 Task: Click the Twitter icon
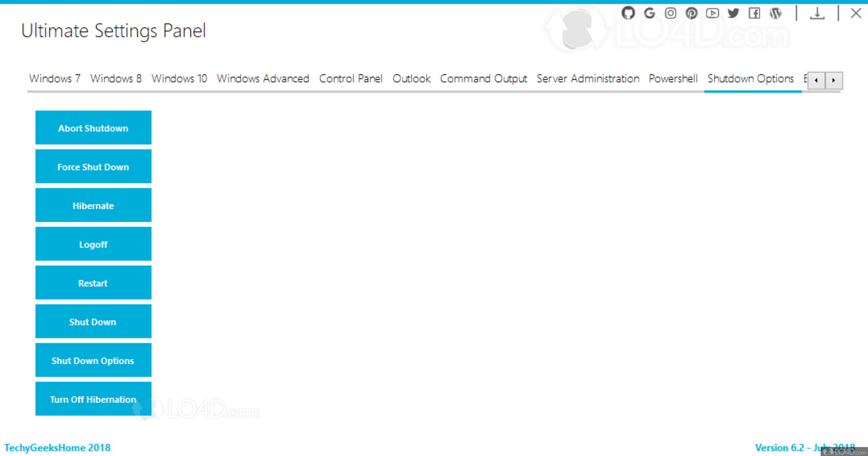click(x=734, y=13)
